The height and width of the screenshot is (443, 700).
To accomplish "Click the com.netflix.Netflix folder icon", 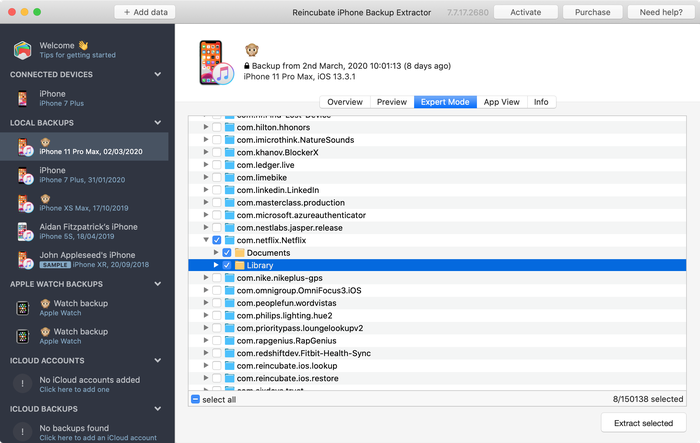I will point(229,240).
